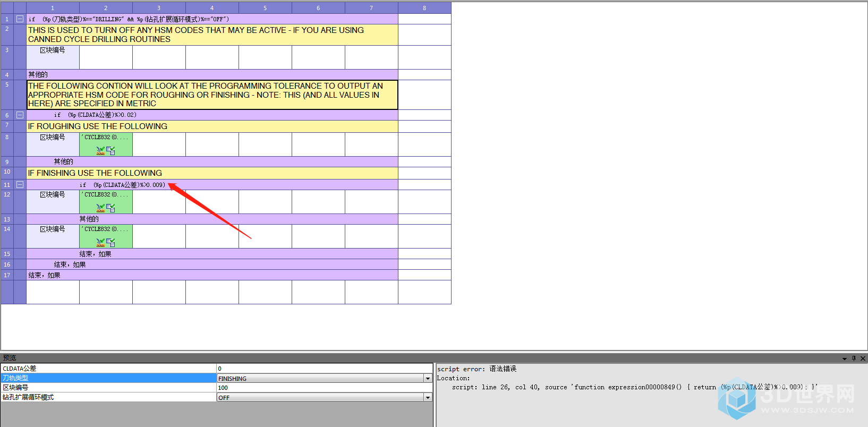Select row header 17

tap(7, 275)
